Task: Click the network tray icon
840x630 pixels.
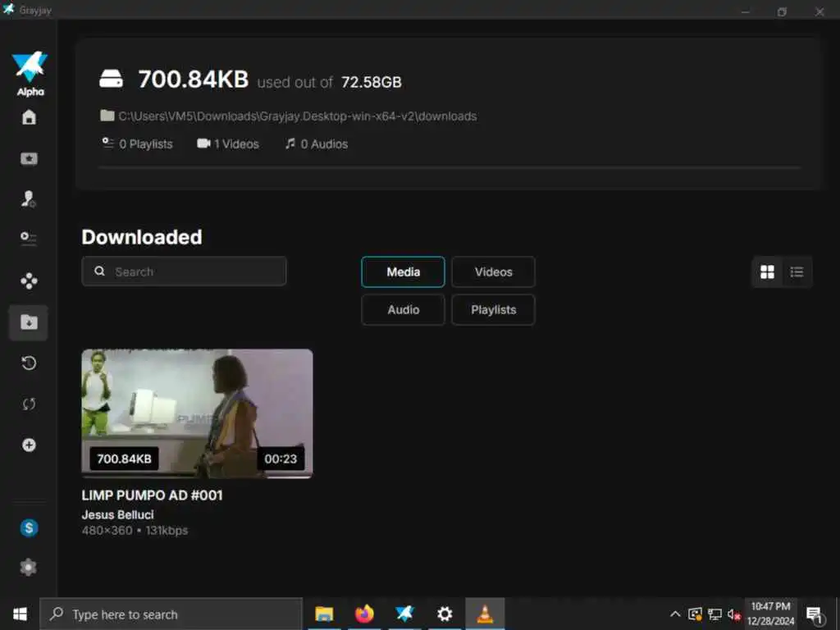Action: [714, 614]
